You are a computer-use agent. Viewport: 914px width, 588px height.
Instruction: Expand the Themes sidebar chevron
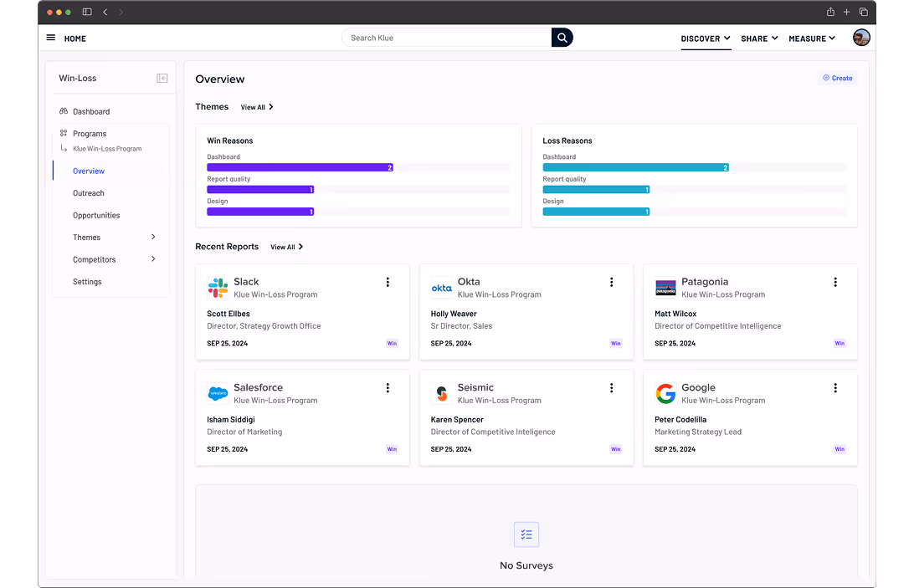[x=153, y=237]
